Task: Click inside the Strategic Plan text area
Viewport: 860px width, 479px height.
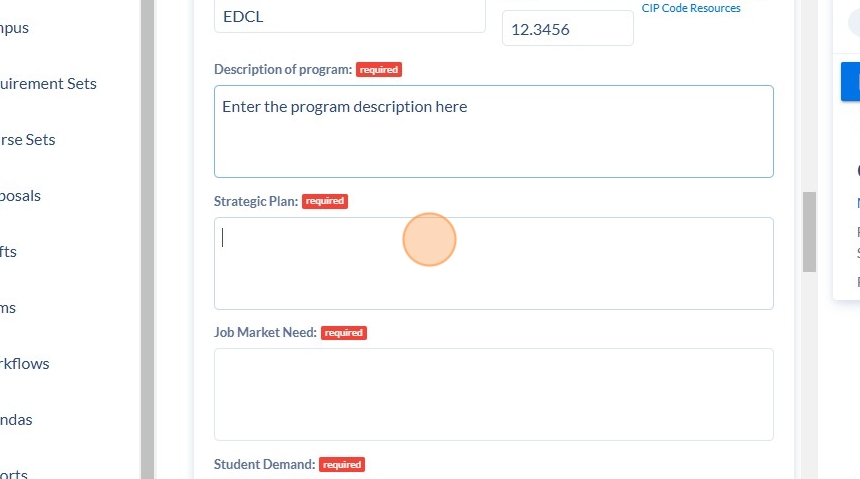Action: click(494, 263)
